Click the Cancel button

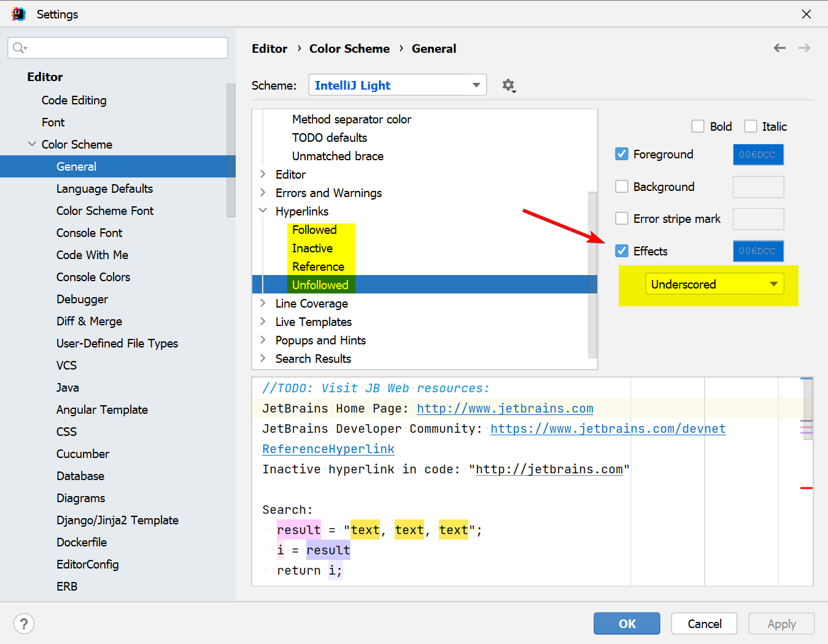point(705,624)
